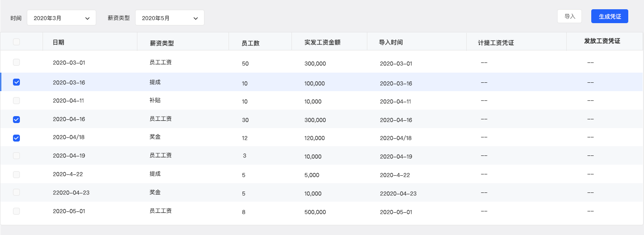Image resolution: width=644 pixels, height=235 pixels.
Task: Click the chevron arrow in 薪资类型 selector
Action: click(196, 19)
